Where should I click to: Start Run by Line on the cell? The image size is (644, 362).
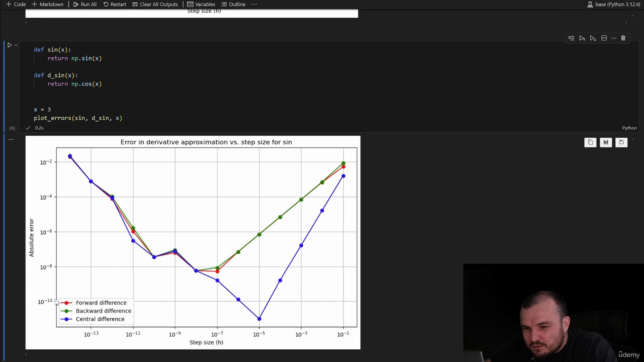(572, 38)
